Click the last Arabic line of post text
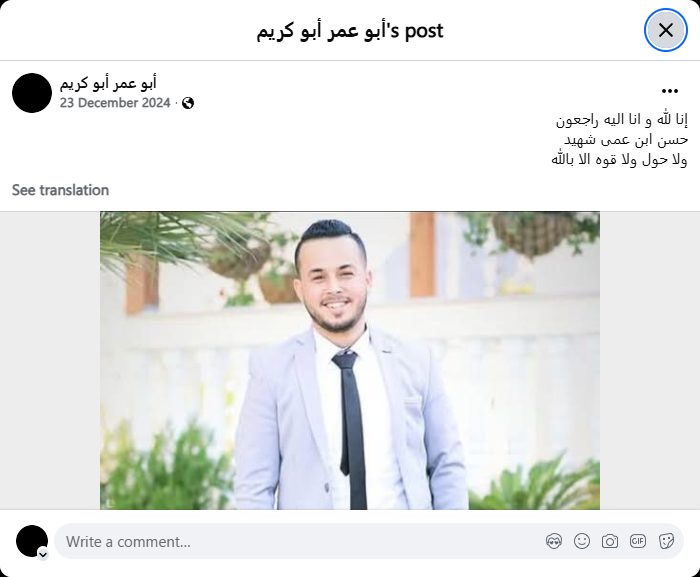Screen dimensions: 700x577 619,160
